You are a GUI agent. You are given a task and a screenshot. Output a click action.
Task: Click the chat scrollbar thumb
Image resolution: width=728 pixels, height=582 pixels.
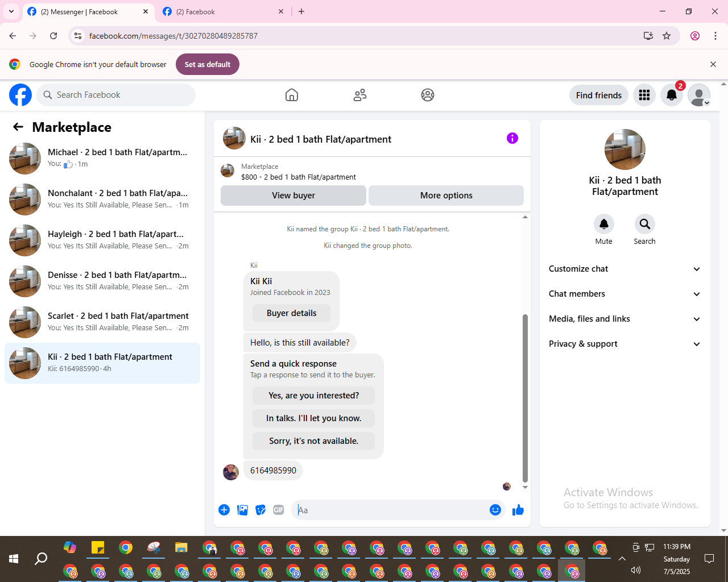(x=525, y=398)
